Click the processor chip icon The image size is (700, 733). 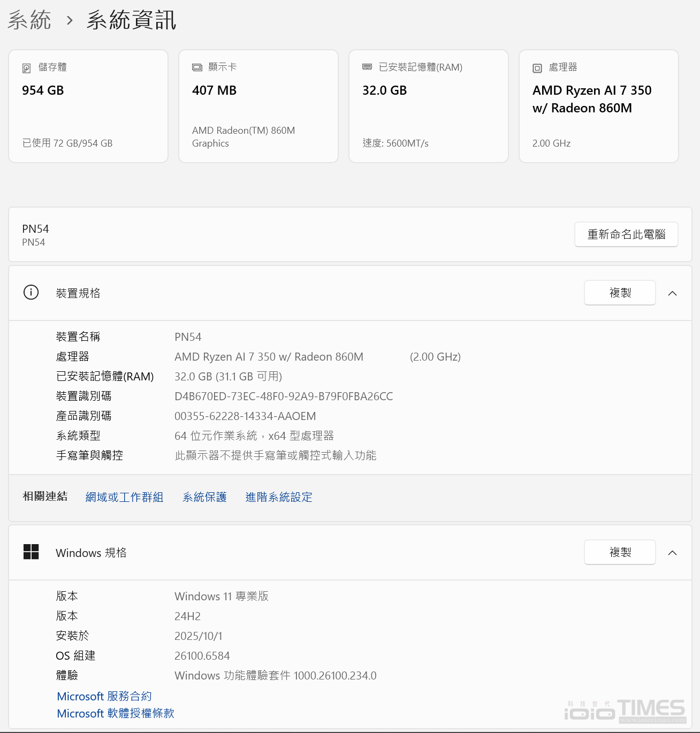pos(537,68)
